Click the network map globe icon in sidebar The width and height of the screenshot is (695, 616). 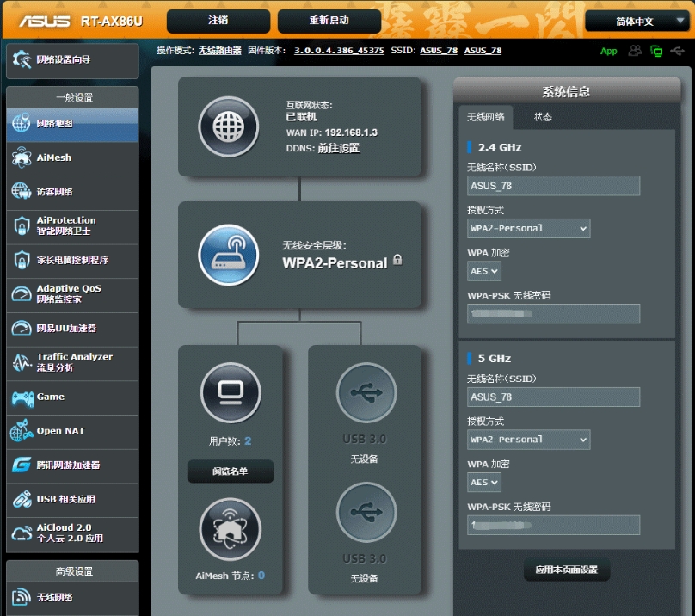click(22, 123)
